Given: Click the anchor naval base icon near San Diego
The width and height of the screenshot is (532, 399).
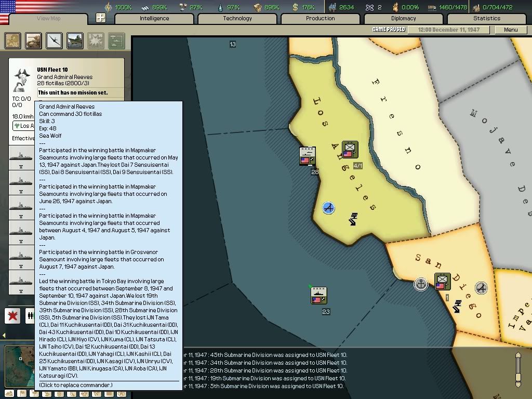Looking at the screenshot, I should click(x=421, y=284).
